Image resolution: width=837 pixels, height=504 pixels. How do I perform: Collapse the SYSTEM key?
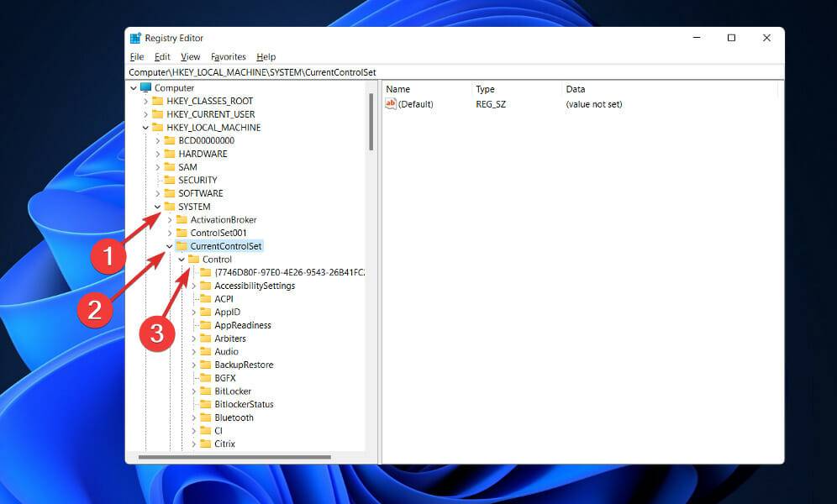pyautogui.click(x=156, y=206)
